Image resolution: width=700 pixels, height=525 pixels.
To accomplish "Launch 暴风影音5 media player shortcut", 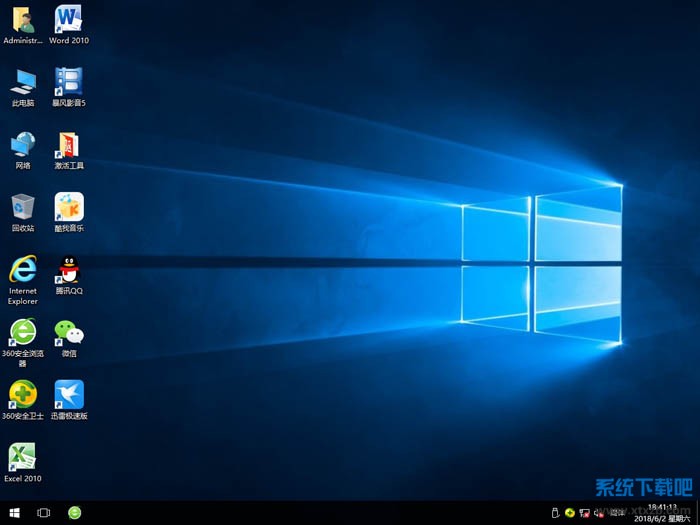I will [x=68, y=82].
